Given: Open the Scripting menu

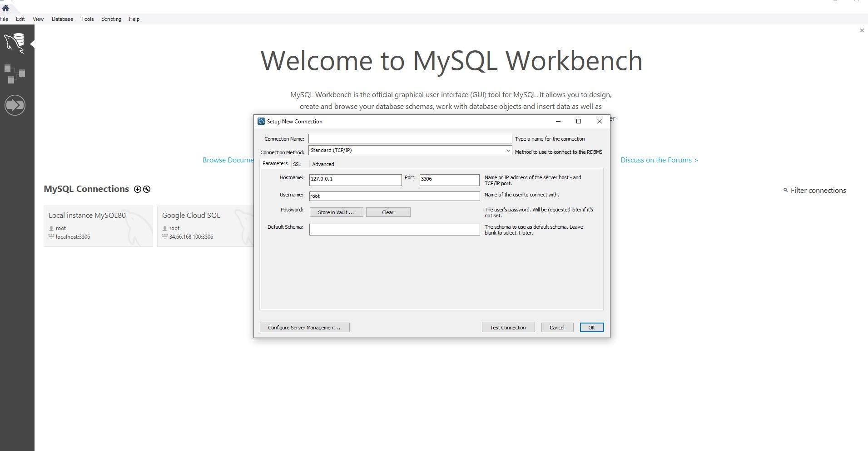Looking at the screenshot, I should point(110,19).
